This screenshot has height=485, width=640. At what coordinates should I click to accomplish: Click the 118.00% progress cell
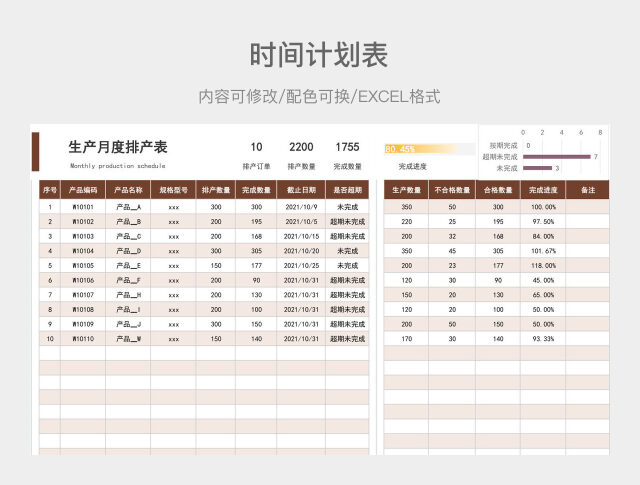pyautogui.click(x=543, y=266)
